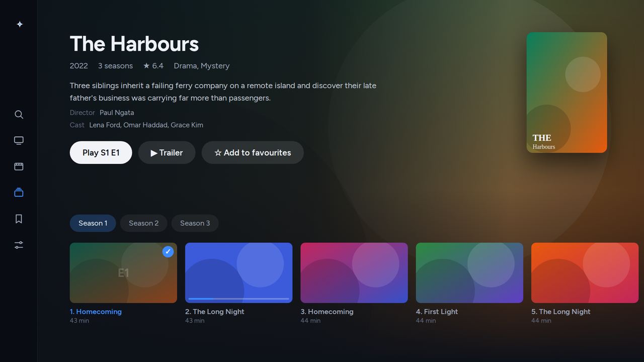Open the bookmark watchlist icon in sidebar
This screenshot has height=362, width=644.
[x=19, y=219]
